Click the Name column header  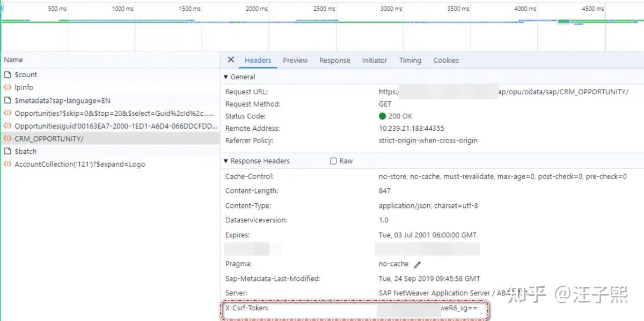pos(13,59)
